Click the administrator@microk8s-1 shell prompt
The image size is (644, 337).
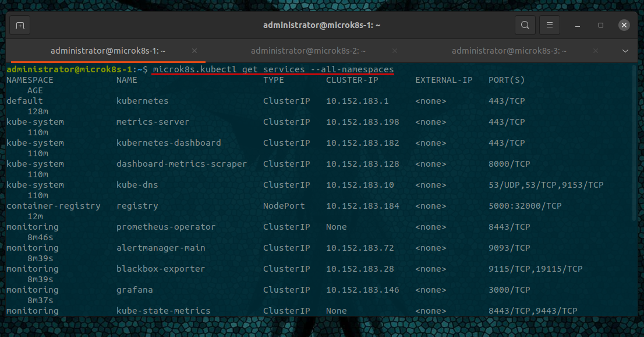77,69
